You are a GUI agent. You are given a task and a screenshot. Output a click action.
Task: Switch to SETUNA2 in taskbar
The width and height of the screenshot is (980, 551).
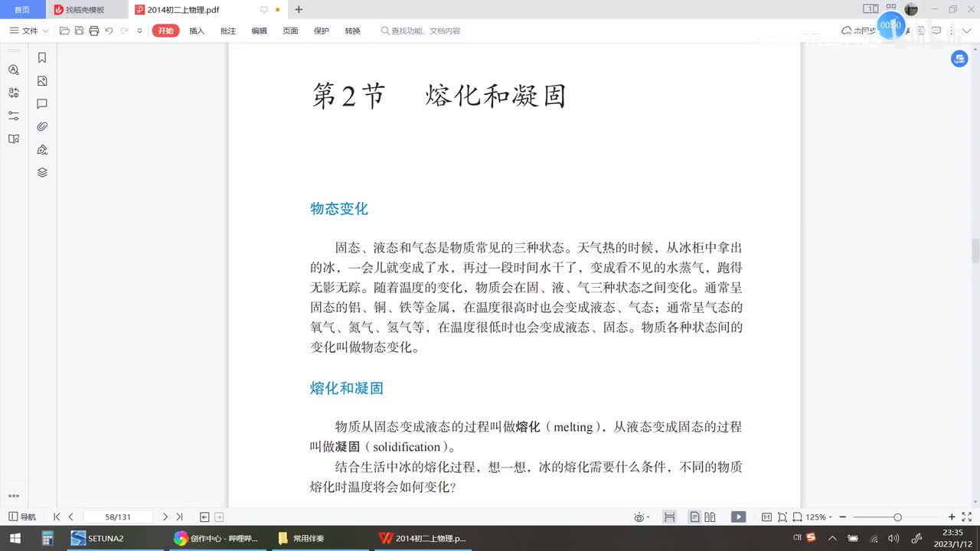point(113,538)
